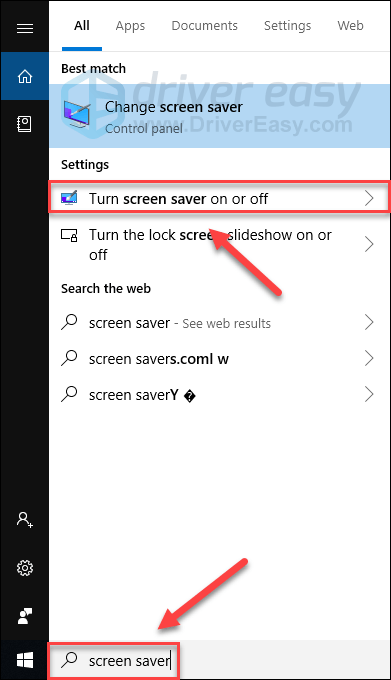This screenshot has width=391, height=680.
Task: Click the add user account icon
Action: point(25,519)
